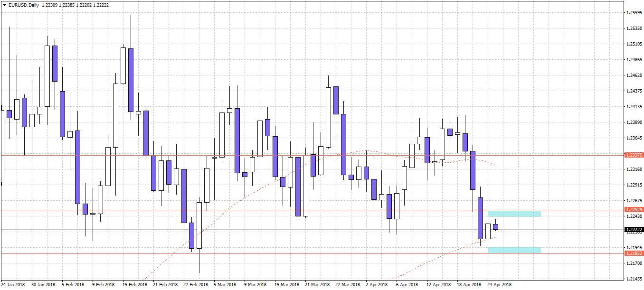Click the 1.24135 price axis label
The width and height of the screenshot is (644, 290).
tap(634, 106)
